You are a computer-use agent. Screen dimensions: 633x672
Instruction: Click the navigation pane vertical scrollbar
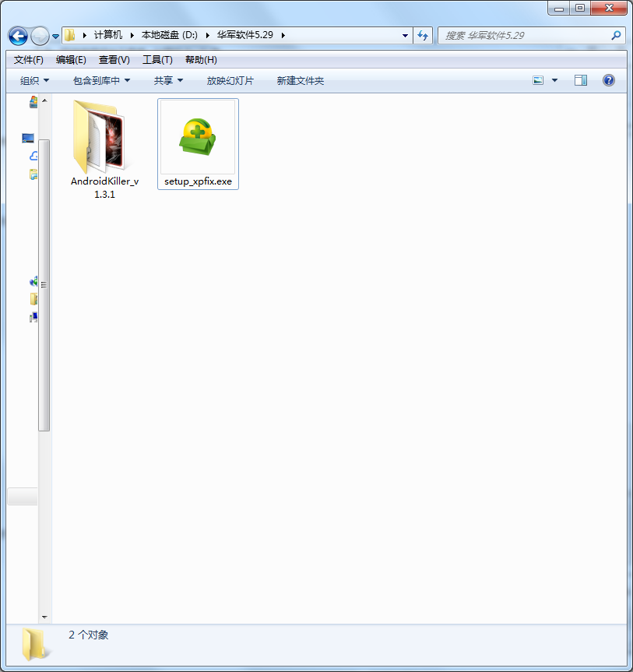click(44, 285)
